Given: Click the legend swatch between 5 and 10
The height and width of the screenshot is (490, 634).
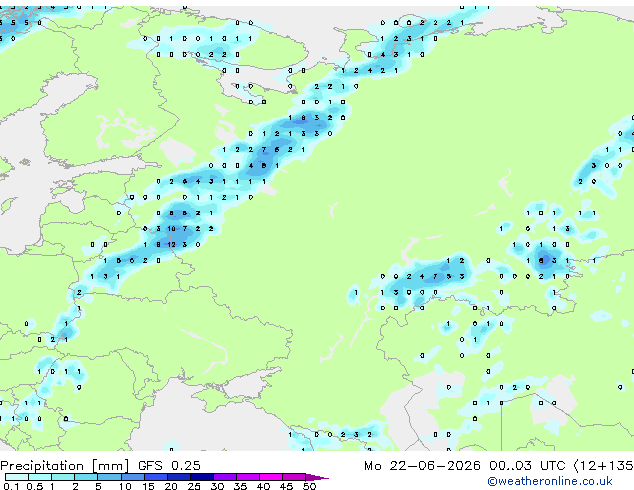Looking at the screenshot, I should [x=109, y=477].
